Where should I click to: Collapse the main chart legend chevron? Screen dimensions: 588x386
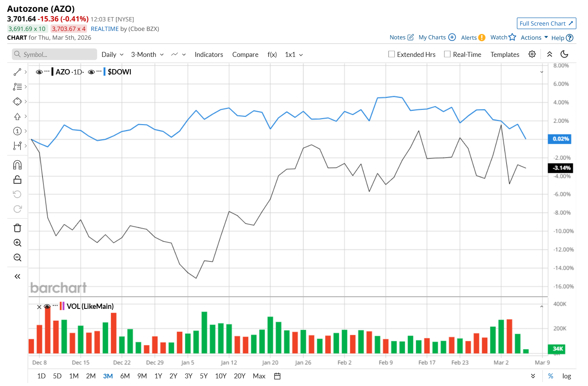click(541, 72)
